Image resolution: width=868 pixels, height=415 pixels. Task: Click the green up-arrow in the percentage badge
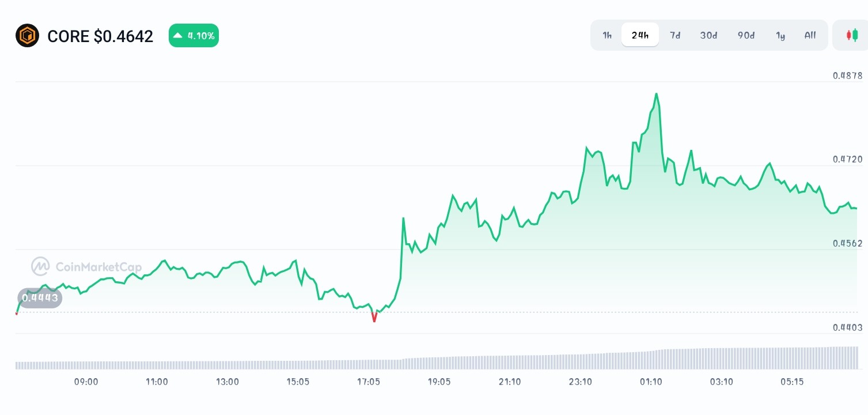tap(179, 35)
